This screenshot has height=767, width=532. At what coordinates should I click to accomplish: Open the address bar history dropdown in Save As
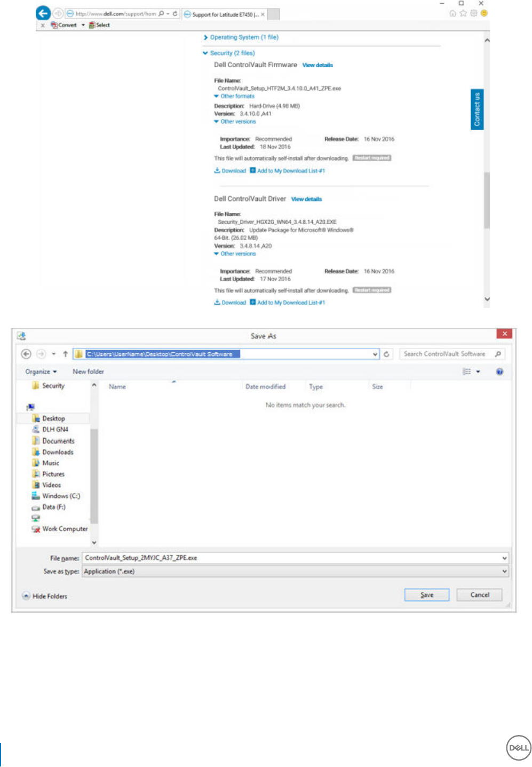[x=375, y=354]
